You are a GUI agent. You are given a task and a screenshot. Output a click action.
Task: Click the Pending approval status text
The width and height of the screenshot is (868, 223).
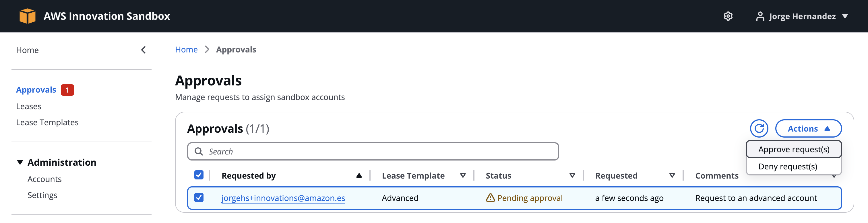click(530, 198)
